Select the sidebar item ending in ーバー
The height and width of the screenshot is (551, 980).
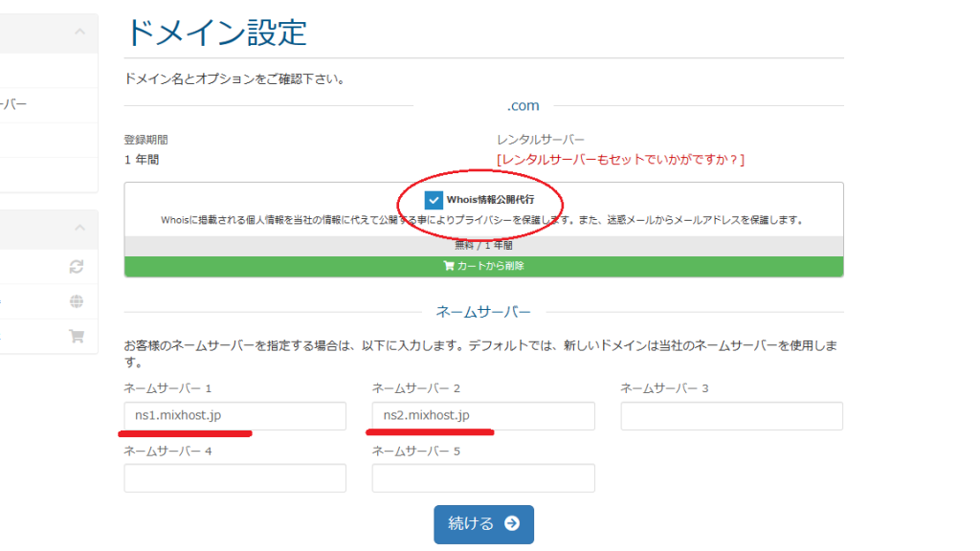click(14, 105)
